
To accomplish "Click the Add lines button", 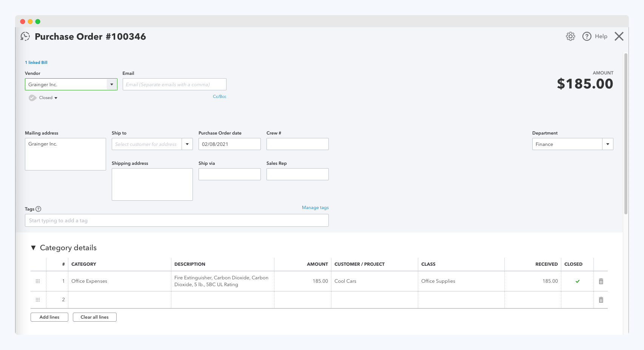I will (x=49, y=317).
